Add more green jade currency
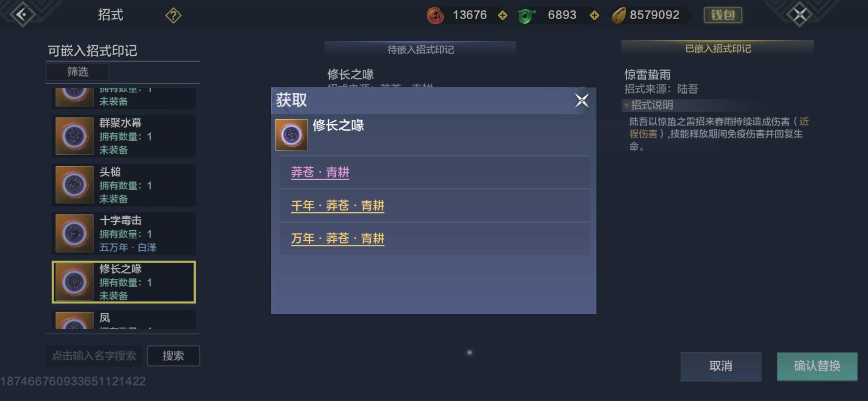Image resolution: width=868 pixels, height=401 pixels. tap(594, 15)
